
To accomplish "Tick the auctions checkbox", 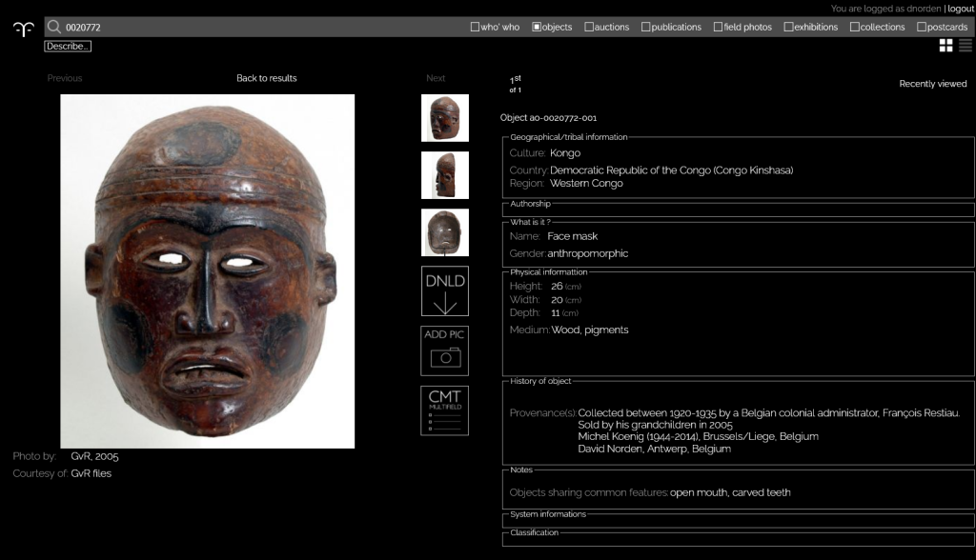I will 589,27.
